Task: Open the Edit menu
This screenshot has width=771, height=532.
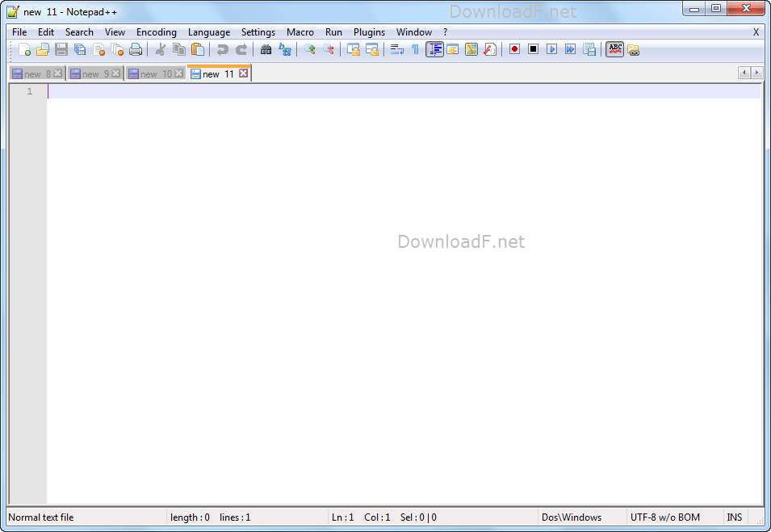Action: coord(46,32)
